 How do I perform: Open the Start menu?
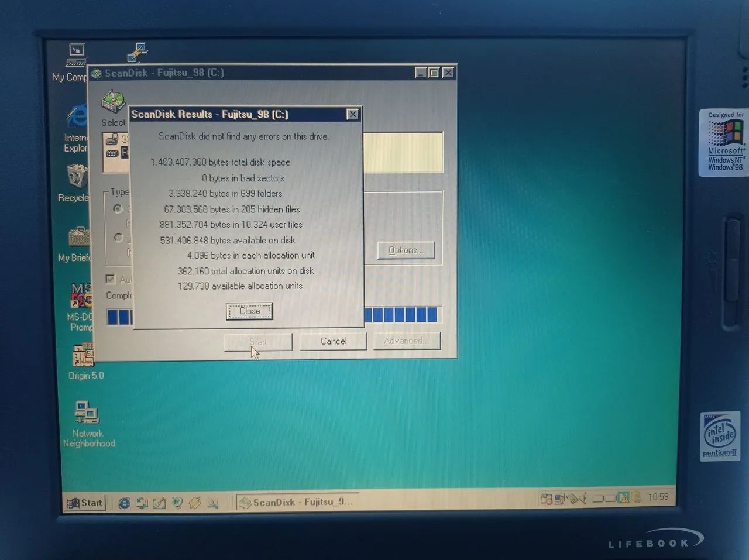tap(84, 503)
